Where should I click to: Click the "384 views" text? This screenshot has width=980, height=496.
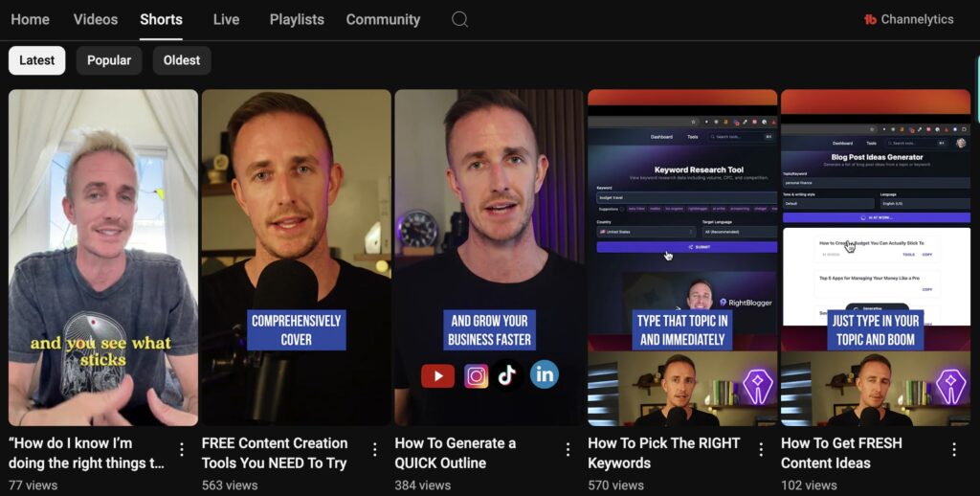point(422,485)
